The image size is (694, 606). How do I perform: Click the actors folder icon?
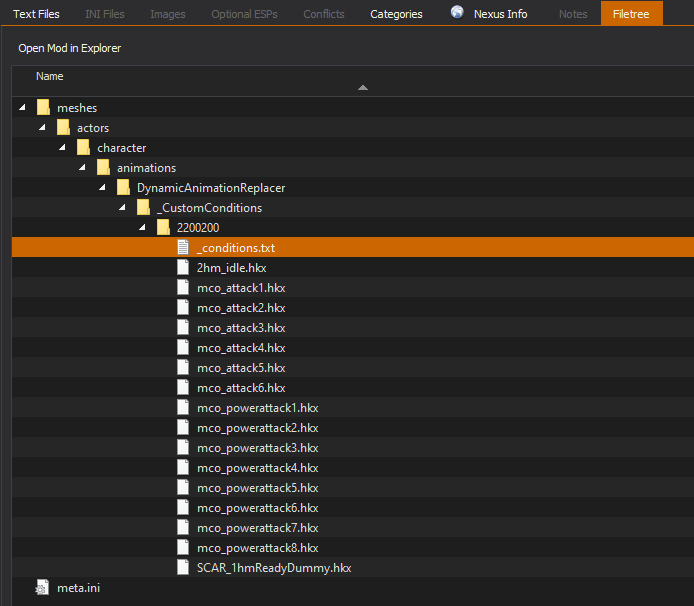coord(63,127)
